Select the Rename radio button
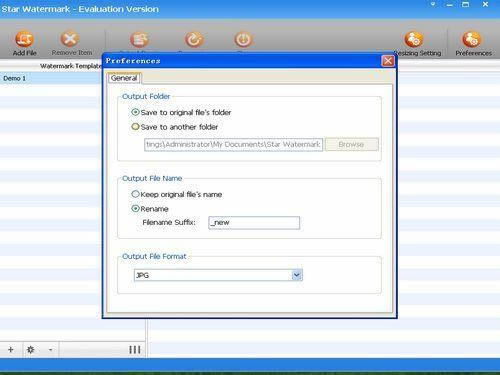This screenshot has height=375, width=500. click(135, 209)
